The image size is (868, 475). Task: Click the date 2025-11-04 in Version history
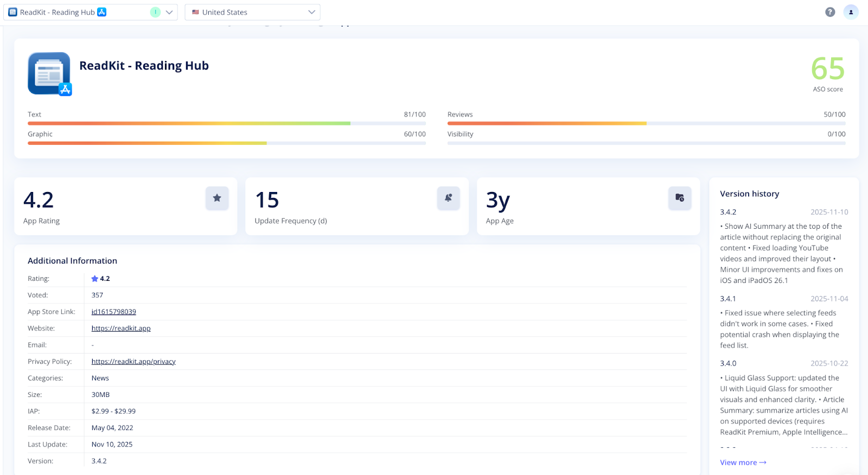(x=829, y=299)
